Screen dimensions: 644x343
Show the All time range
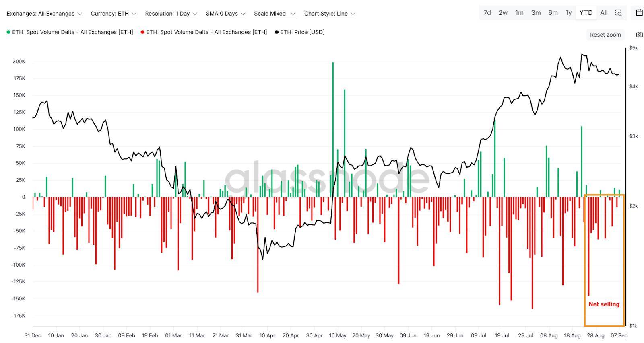[x=604, y=13]
